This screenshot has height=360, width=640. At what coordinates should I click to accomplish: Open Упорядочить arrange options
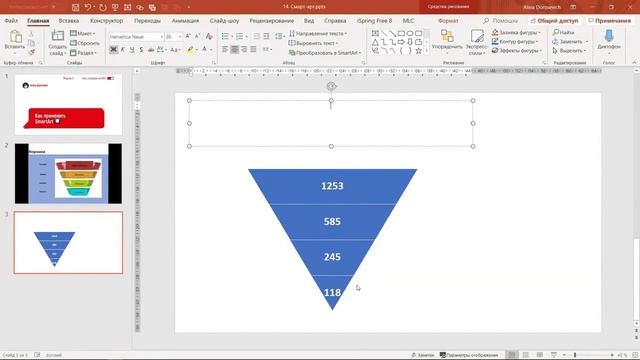coord(447,42)
